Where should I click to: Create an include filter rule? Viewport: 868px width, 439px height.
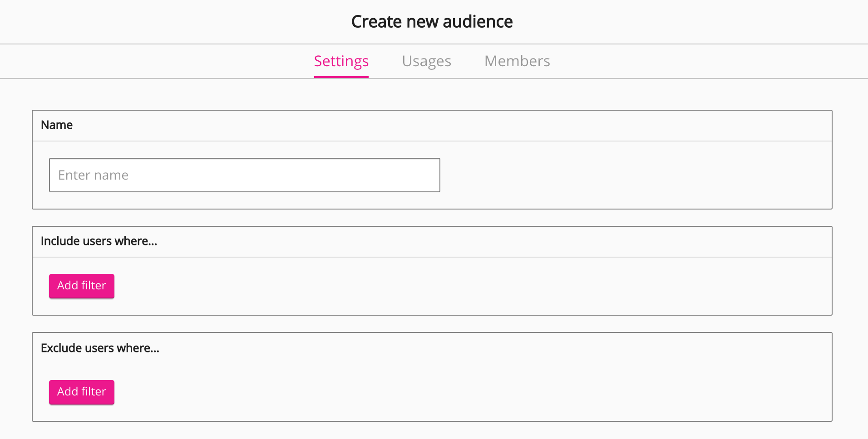pyautogui.click(x=82, y=286)
